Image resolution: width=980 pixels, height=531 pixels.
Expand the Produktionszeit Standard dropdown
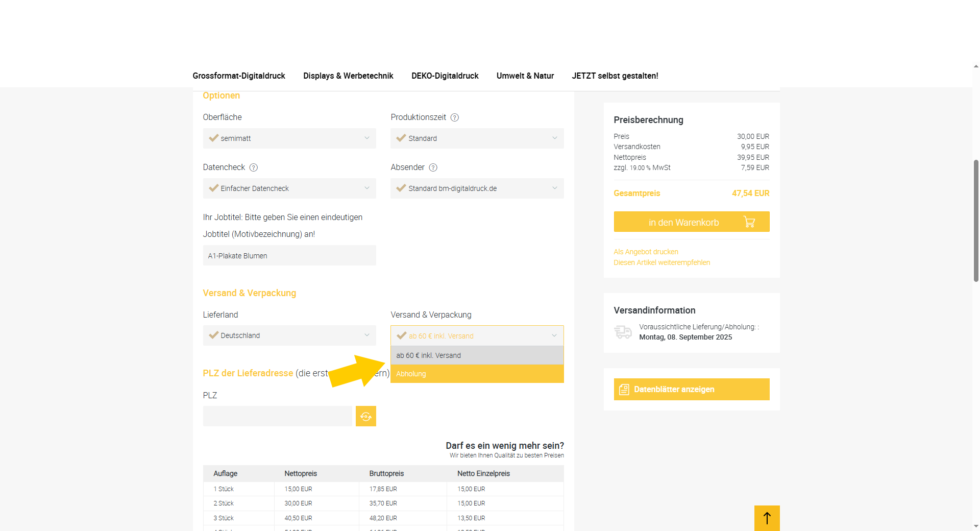(477, 138)
